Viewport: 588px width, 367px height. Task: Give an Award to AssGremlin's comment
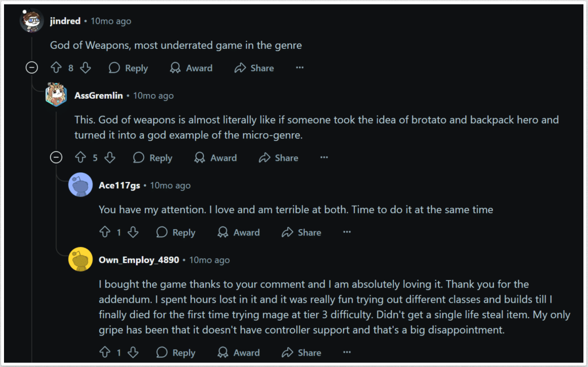click(216, 157)
